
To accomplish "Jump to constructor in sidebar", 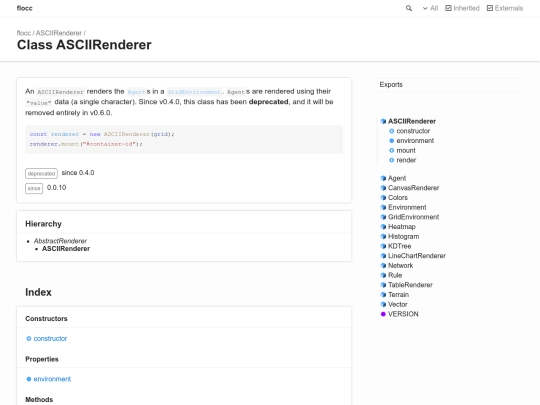I will point(413,131).
